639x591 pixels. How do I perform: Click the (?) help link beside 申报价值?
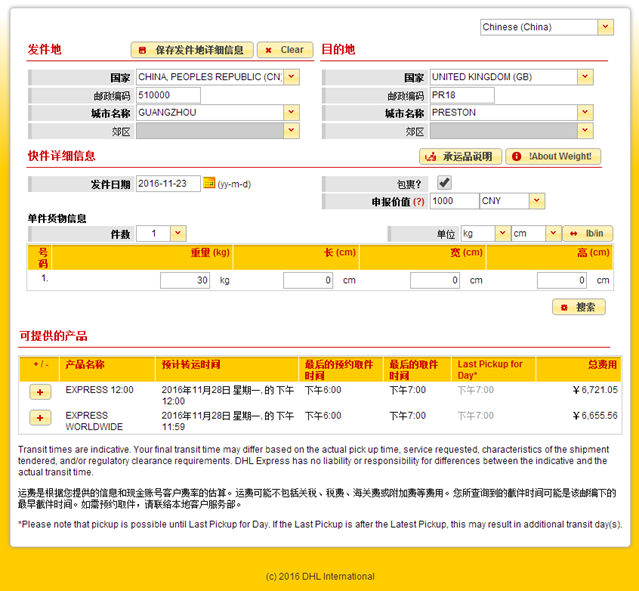click(x=419, y=202)
